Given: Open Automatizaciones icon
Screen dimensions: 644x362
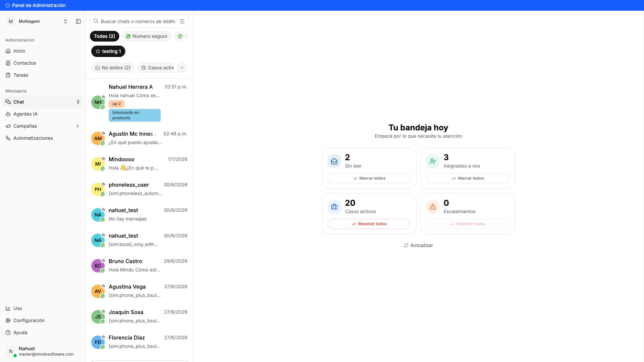Looking at the screenshot, I should (x=8, y=138).
